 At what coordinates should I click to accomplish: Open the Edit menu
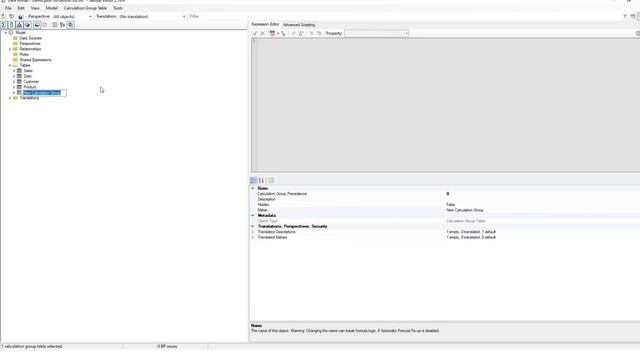21,8
